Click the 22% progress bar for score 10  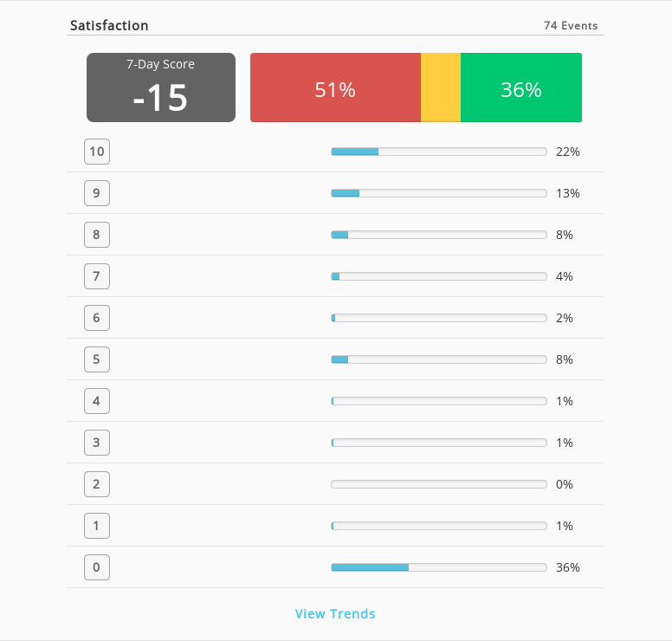439,152
